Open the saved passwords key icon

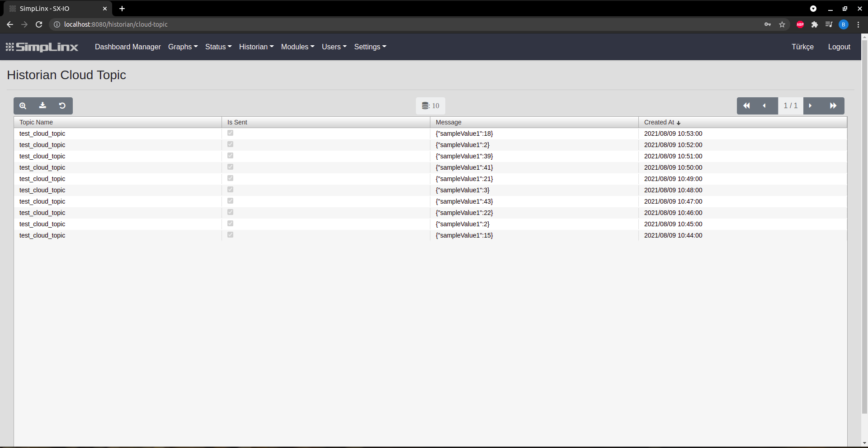[768, 24]
